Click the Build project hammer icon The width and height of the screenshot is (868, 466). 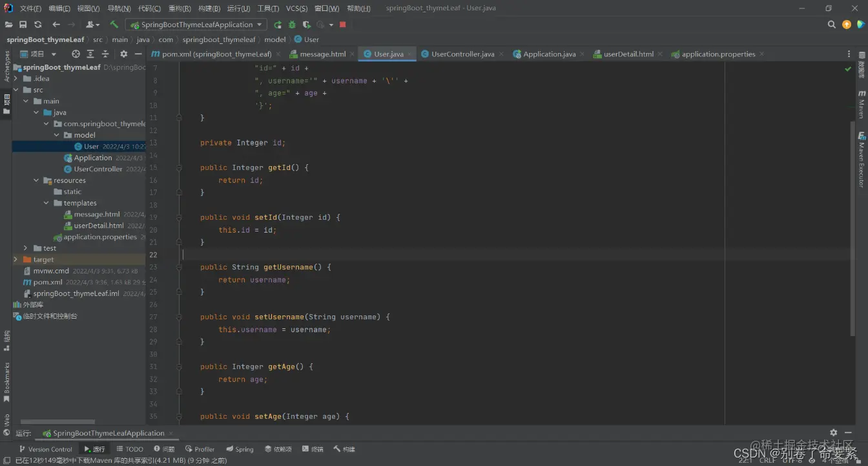[114, 25]
